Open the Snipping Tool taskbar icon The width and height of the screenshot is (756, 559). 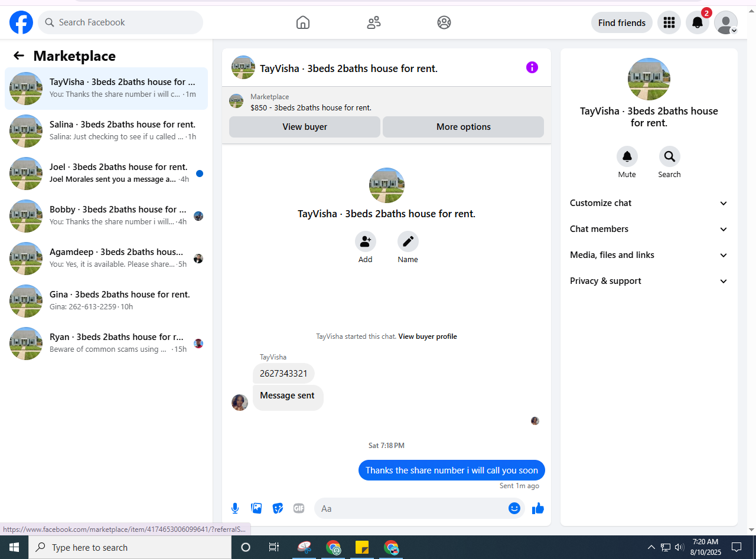pyautogui.click(x=305, y=547)
